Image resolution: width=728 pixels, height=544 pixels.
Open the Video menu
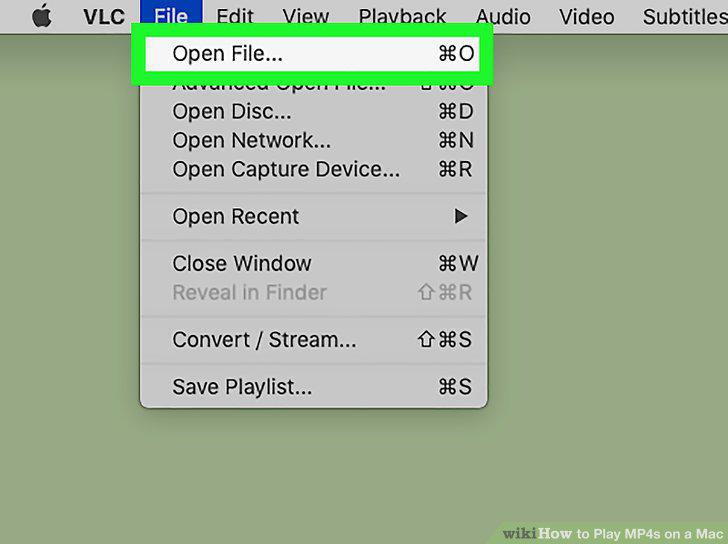[x=587, y=17]
